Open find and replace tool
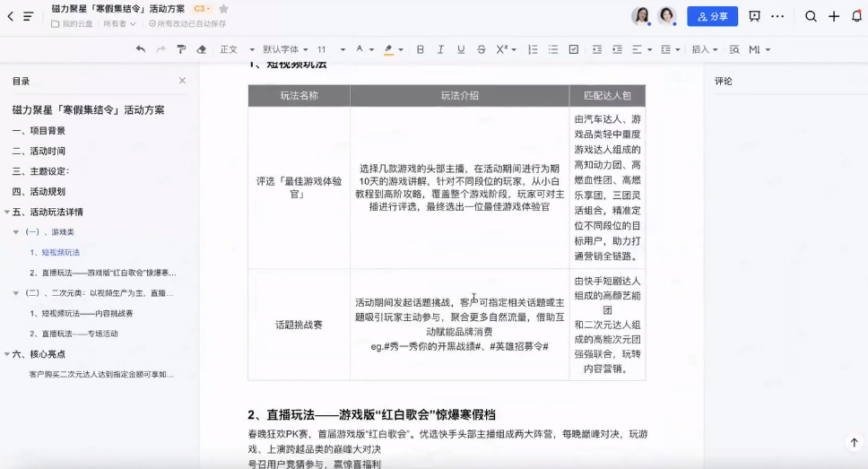Screen dimensions: 868x469 [734, 49]
